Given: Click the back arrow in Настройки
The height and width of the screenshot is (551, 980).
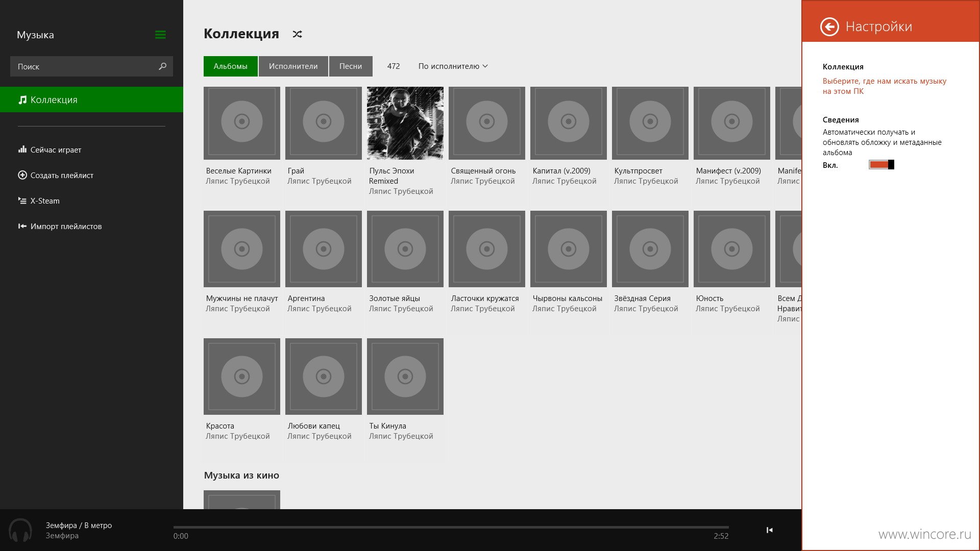Looking at the screenshot, I should click(x=829, y=27).
